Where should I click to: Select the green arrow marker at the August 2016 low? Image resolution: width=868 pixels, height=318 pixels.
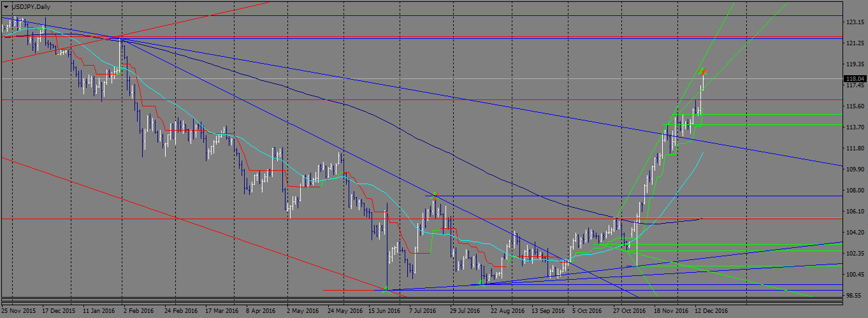[x=482, y=283]
